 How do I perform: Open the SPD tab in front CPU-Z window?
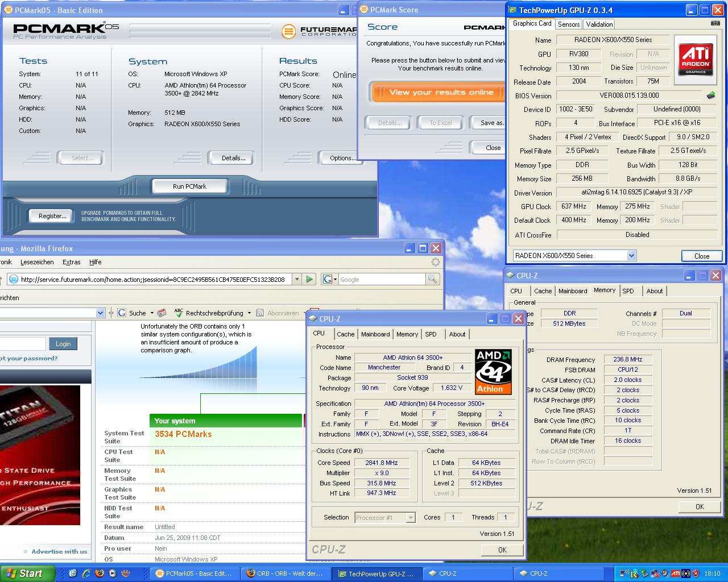431,334
